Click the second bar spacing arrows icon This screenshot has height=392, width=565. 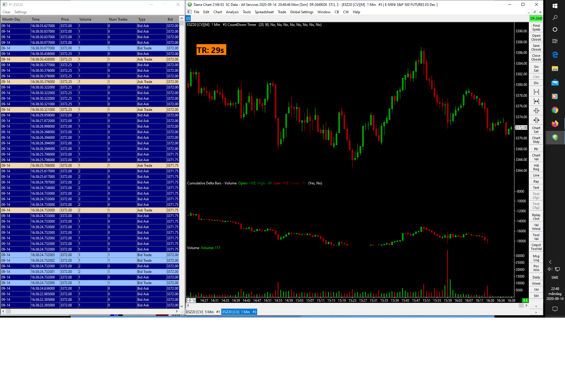point(536,101)
